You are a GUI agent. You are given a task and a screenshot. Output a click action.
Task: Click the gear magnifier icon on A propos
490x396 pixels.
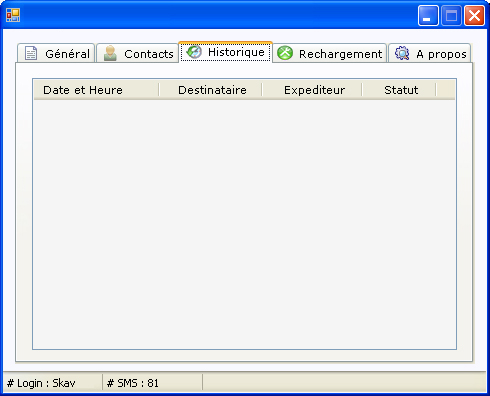[x=402, y=53]
